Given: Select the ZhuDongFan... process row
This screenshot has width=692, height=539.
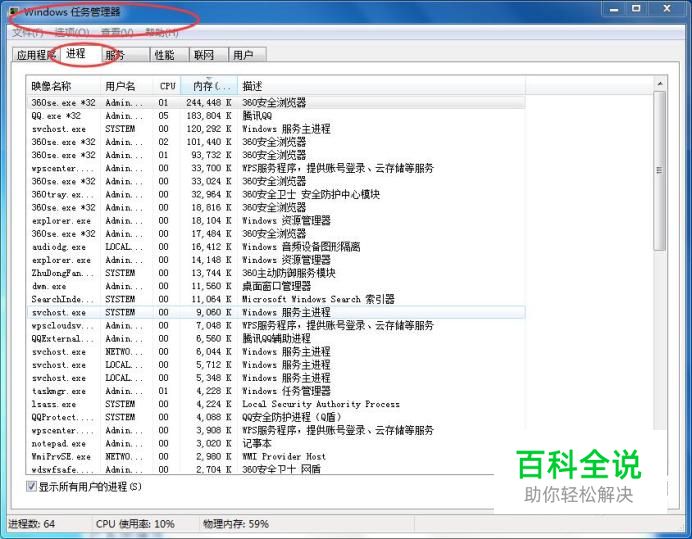Looking at the screenshot, I should [x=276, y=273].
